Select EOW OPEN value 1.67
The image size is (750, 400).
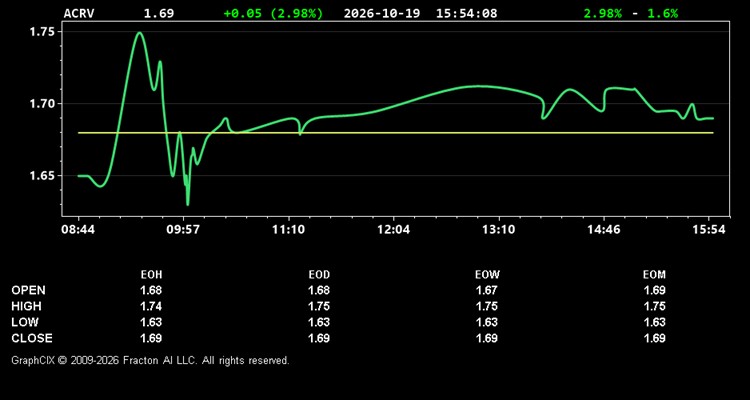(x=487, y=290)
